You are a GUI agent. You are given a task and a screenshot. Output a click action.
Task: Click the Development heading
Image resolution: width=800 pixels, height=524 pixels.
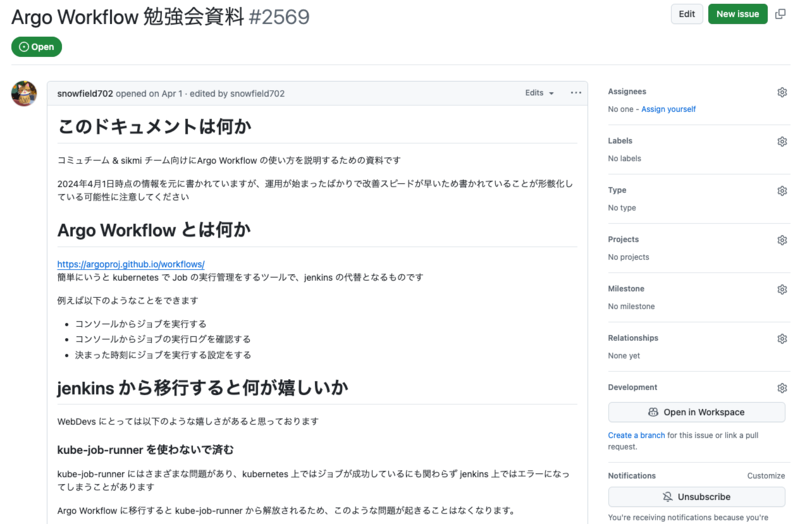[x=632, y=387]
